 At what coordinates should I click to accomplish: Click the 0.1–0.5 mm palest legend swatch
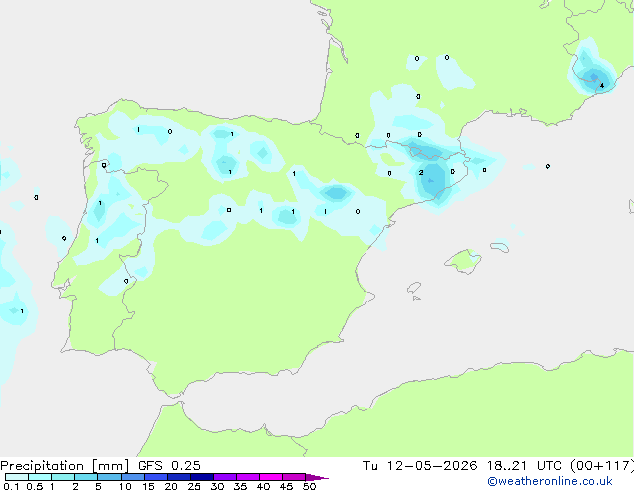(17, 477)
